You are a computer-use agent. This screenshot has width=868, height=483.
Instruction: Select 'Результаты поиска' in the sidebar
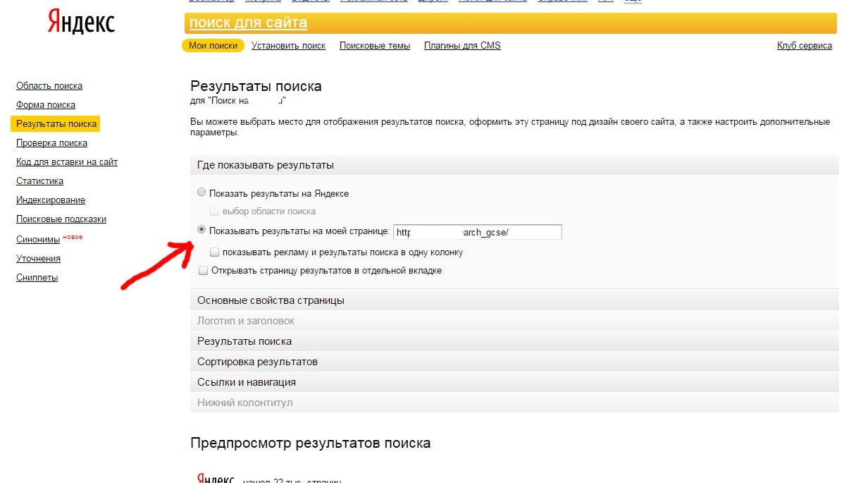pyautogui.click(x=56, y=124)
